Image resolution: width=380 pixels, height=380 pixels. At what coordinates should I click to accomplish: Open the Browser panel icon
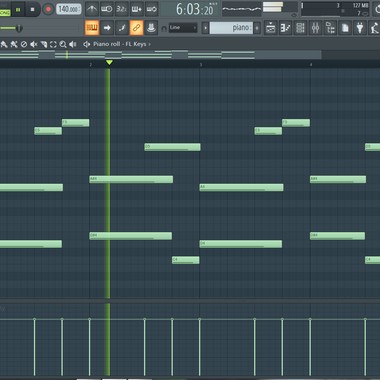tap(330, 28)
